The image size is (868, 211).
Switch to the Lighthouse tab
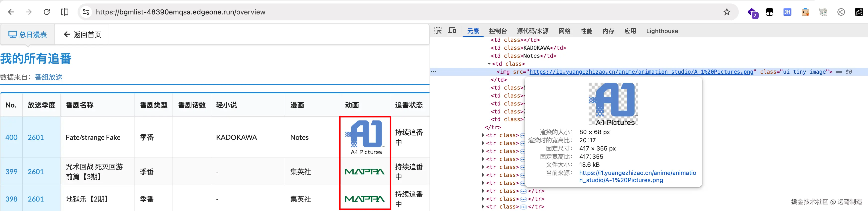point(662,31)
